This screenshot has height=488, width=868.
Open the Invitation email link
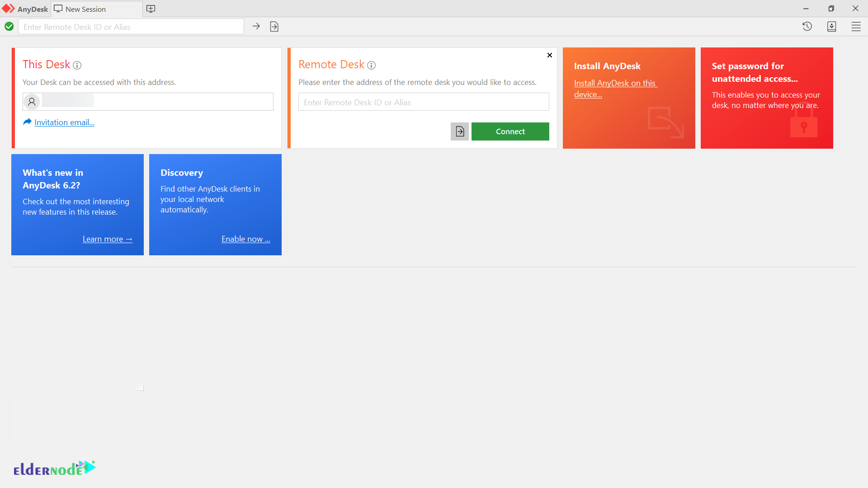(64, 122)
